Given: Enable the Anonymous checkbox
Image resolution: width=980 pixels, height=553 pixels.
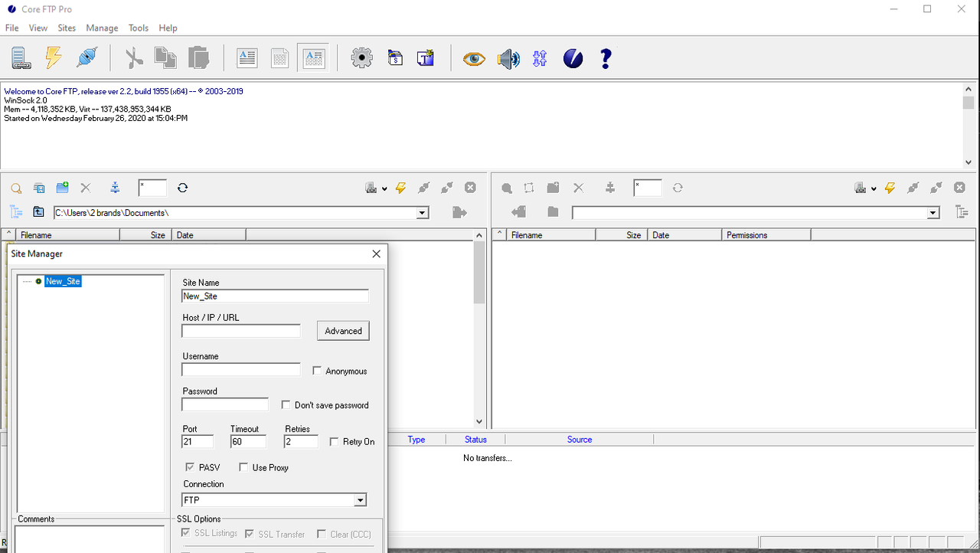Looking at the screenshot, I should [317, 371].
